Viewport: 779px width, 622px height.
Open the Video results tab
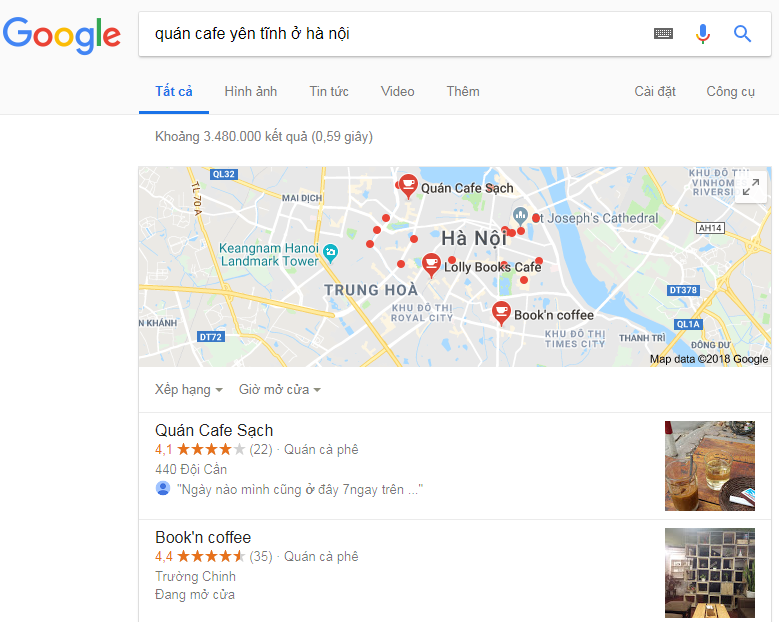click(397, 91)
